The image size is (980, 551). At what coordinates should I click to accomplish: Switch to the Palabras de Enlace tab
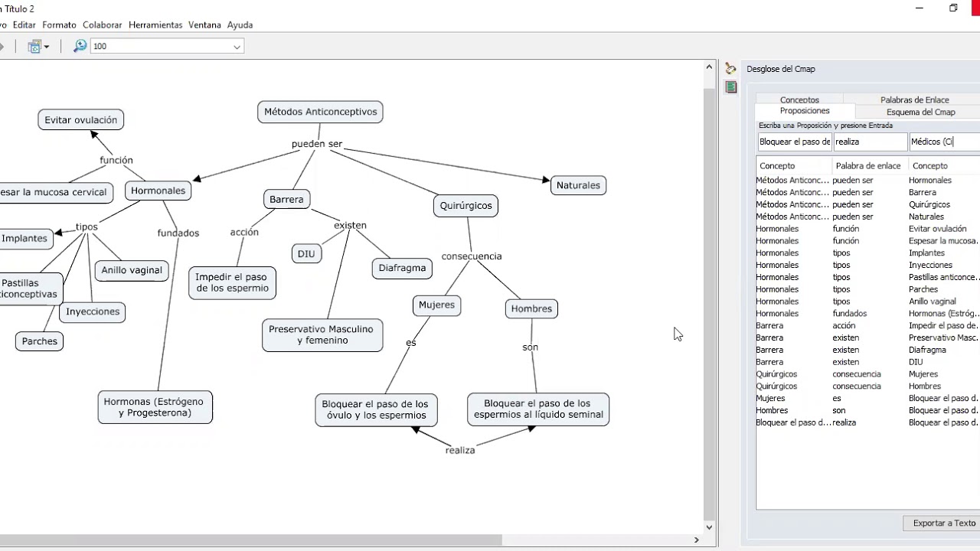[914, 99]
